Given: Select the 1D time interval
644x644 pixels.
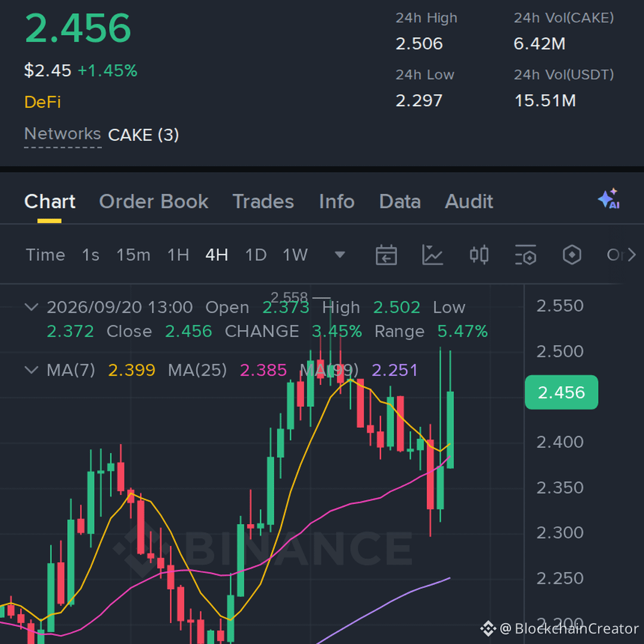Looking at the screenshot, I should coord(256,255).
